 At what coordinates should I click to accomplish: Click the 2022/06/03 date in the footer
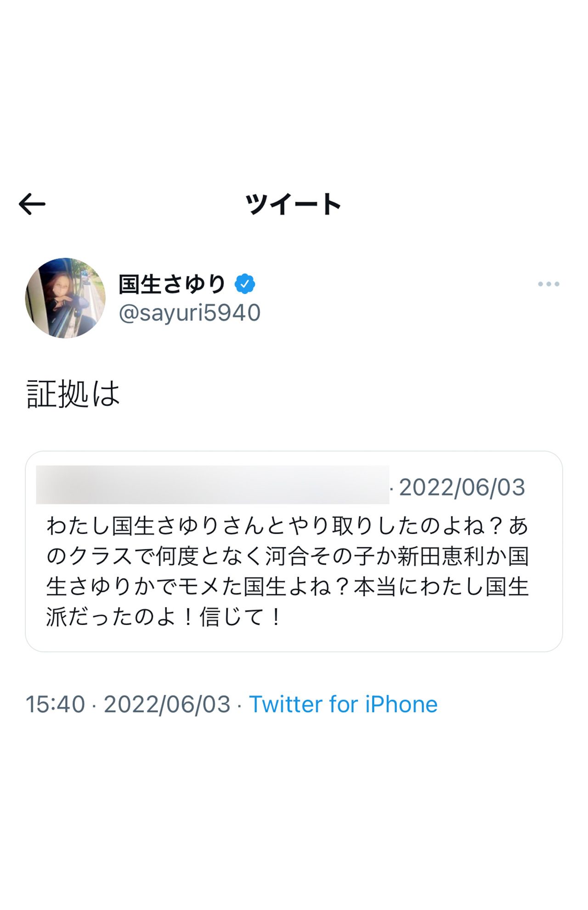click(x=165, y=703)
